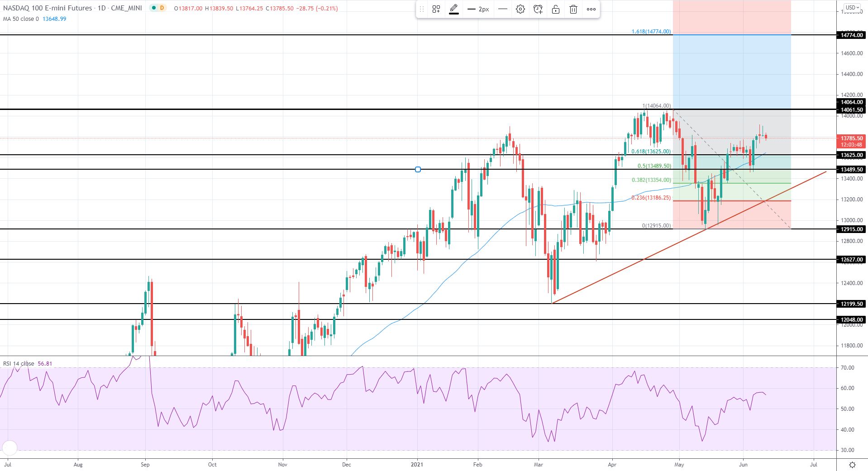Click the 12:03:48 countdown label

[x=852, y=145]
